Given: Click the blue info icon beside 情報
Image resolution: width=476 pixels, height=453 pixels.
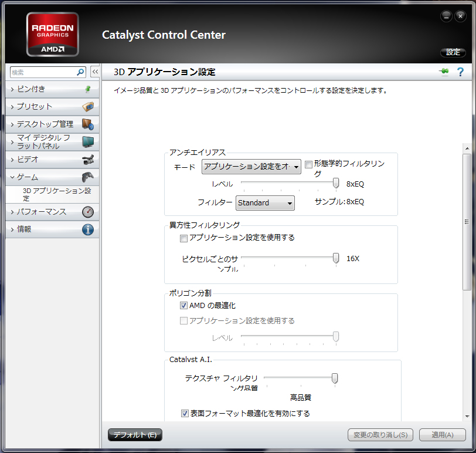Looking at the screenshot, I should [x=88, y=229].
